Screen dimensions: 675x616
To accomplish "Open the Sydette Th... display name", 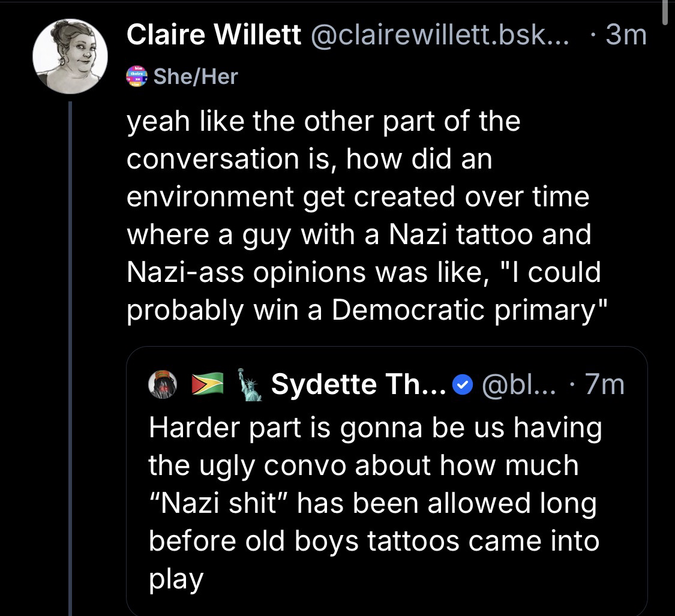I will 358,385.
